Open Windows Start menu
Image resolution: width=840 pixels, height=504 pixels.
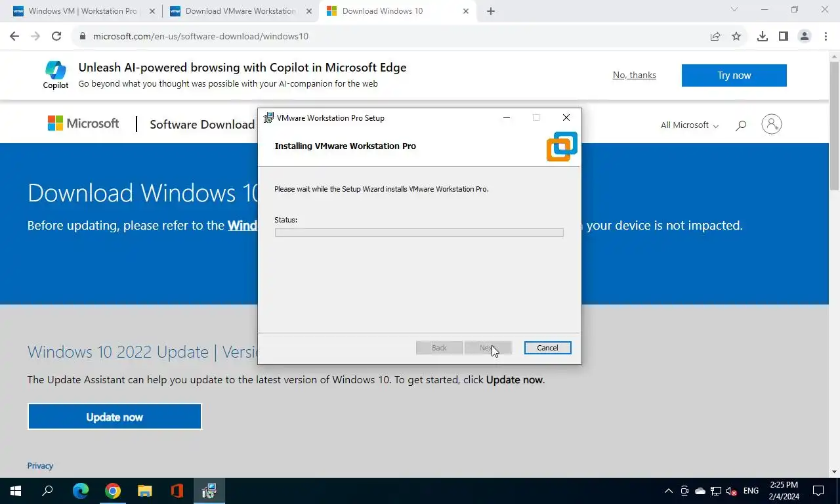click(x=16, y=491)
